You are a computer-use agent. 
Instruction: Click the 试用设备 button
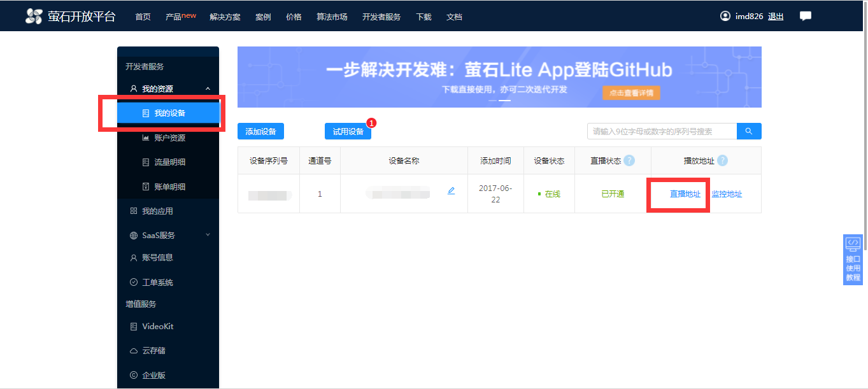pos(348,131)
